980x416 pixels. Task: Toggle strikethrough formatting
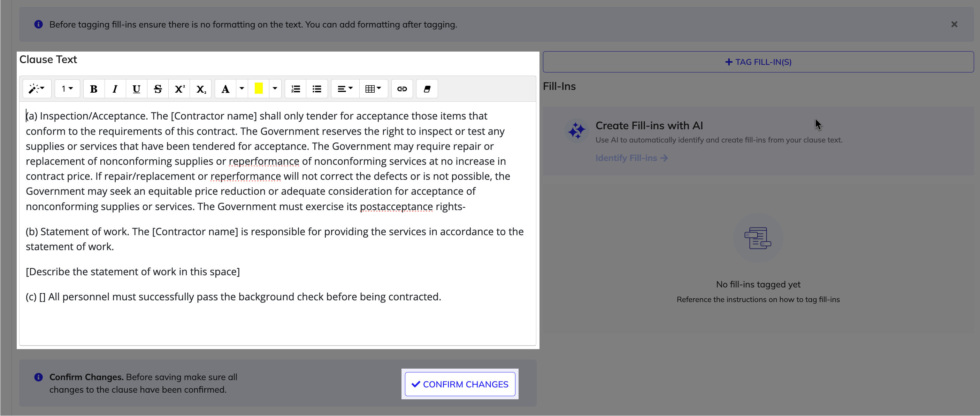point(158,89)
